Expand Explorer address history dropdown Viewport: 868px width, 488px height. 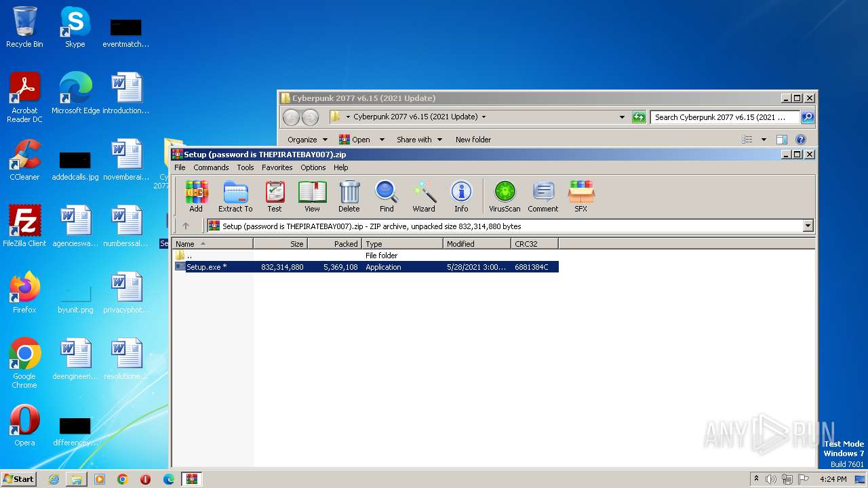[x=622, y=117]
